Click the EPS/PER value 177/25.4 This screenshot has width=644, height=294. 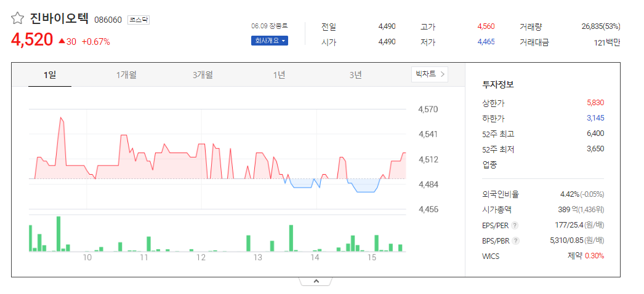pos(568,224)
